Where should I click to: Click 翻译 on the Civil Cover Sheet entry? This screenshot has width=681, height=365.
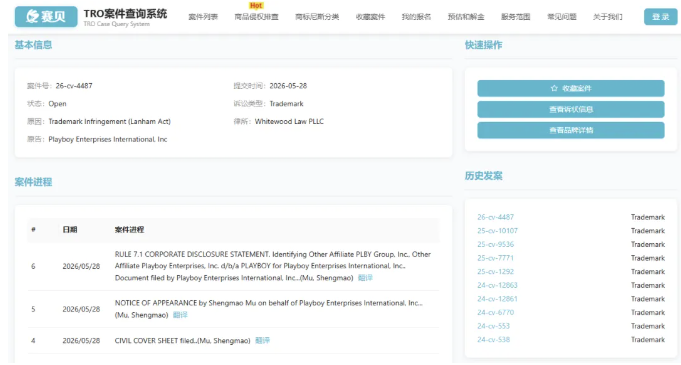coord(262,341)
